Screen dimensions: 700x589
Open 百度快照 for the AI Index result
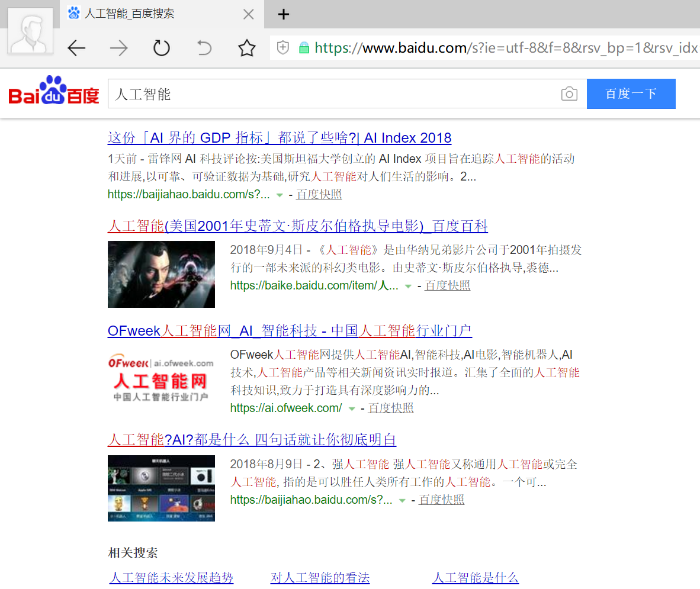pos(319,194)
